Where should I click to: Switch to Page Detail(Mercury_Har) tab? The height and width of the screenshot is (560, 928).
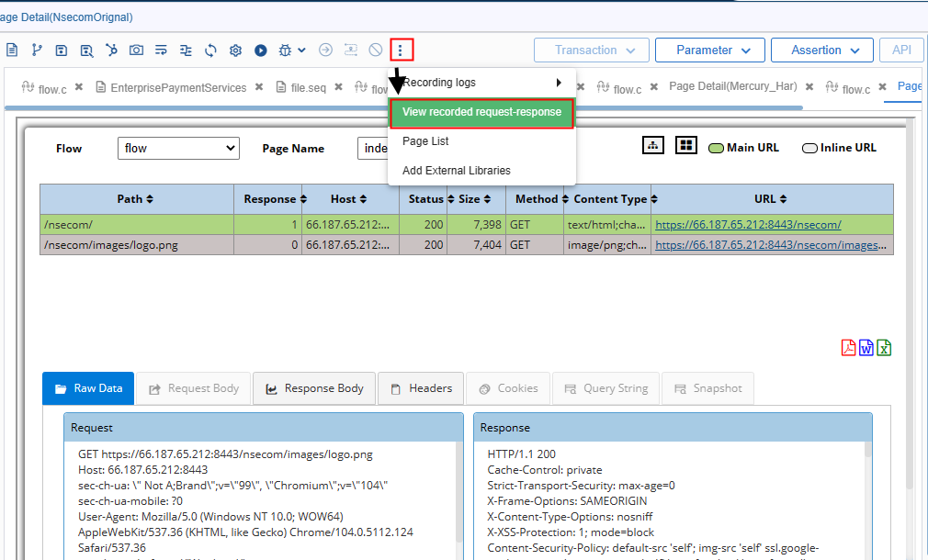point(732,86)
